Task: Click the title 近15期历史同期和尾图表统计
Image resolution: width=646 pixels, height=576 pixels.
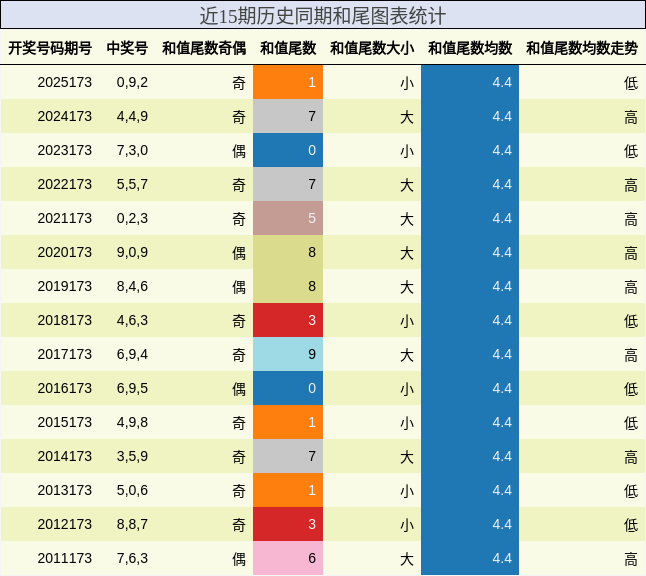Action: (x=323, y=16)
